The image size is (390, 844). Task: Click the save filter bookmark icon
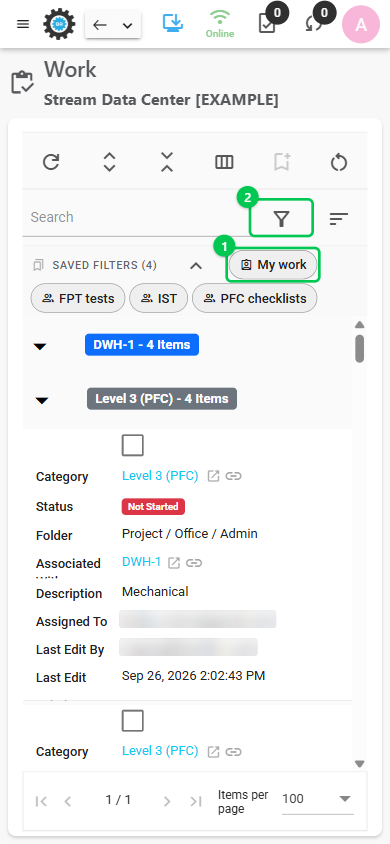282,162
